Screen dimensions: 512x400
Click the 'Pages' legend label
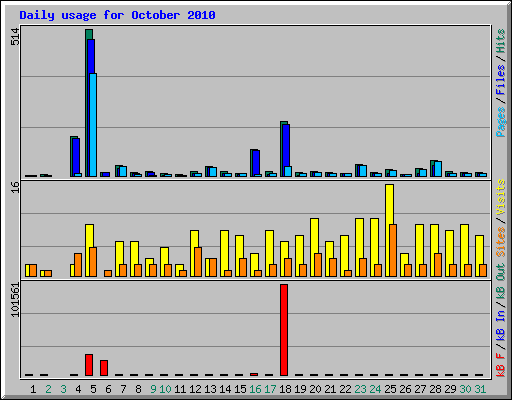(x=501, y=122)
